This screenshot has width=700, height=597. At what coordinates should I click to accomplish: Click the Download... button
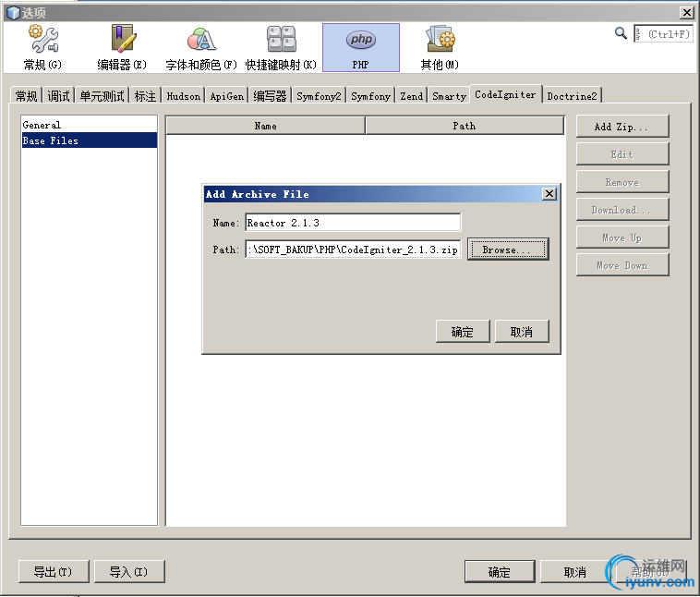(x=622, y=210)
